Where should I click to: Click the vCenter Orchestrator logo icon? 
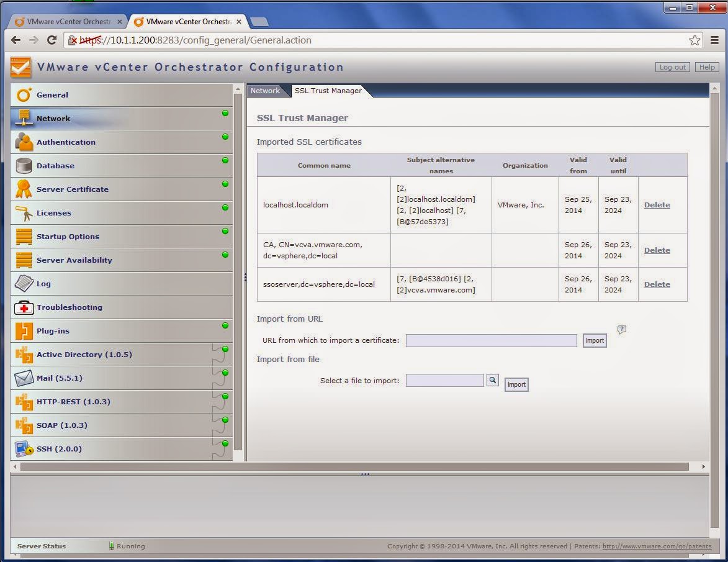click(x=20, y=67)
